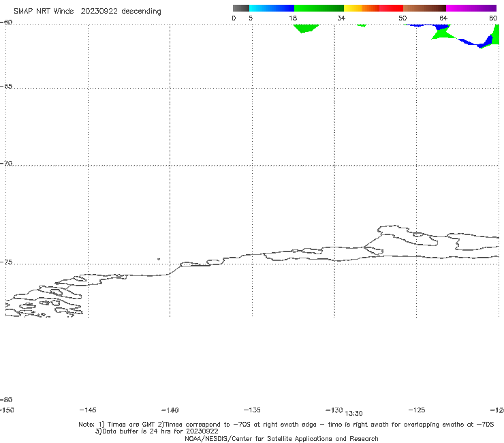
Task: Click the '-70' latitude axis label
Action: [6, 164]
